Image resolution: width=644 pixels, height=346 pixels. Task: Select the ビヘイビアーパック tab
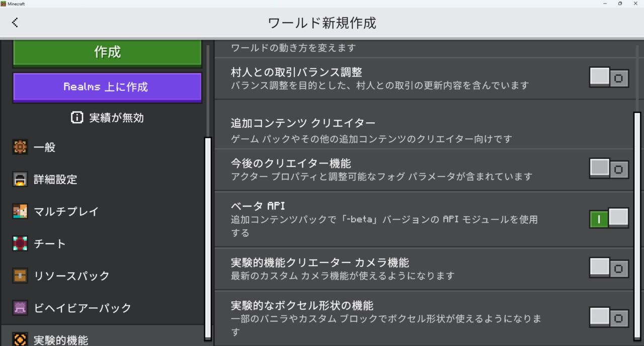click(x=103, y=308)
